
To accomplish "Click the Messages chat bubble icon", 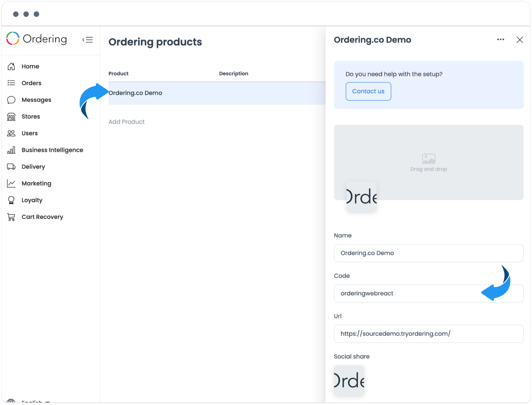I will tap(11, 100).
